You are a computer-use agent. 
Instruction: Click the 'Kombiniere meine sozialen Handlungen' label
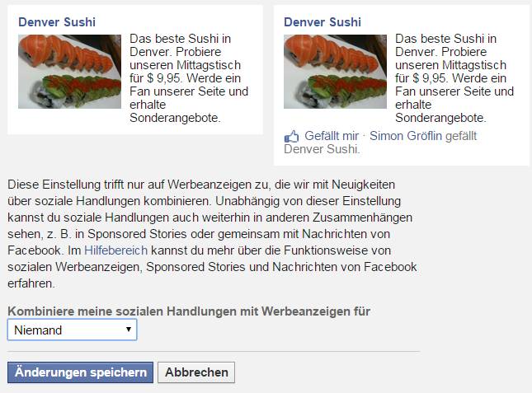(189, 311)
